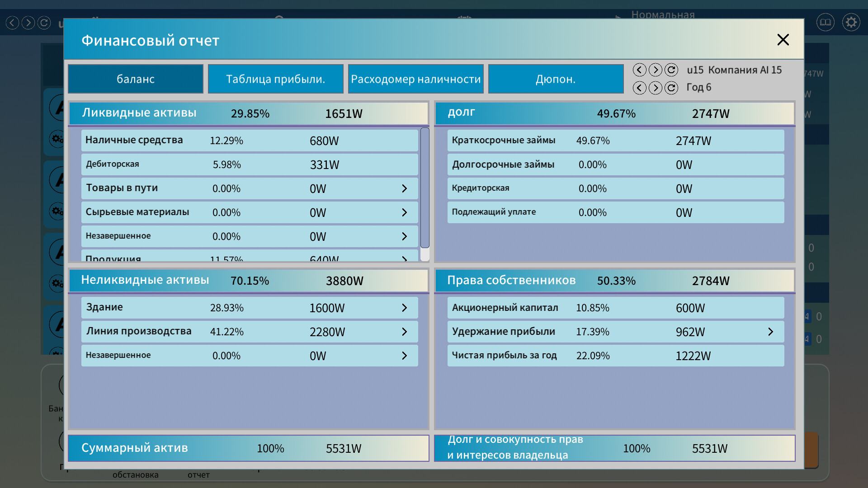This screenshot has width=868, height=488.
Task: Click the Наличные средства row
Action: 249,141
